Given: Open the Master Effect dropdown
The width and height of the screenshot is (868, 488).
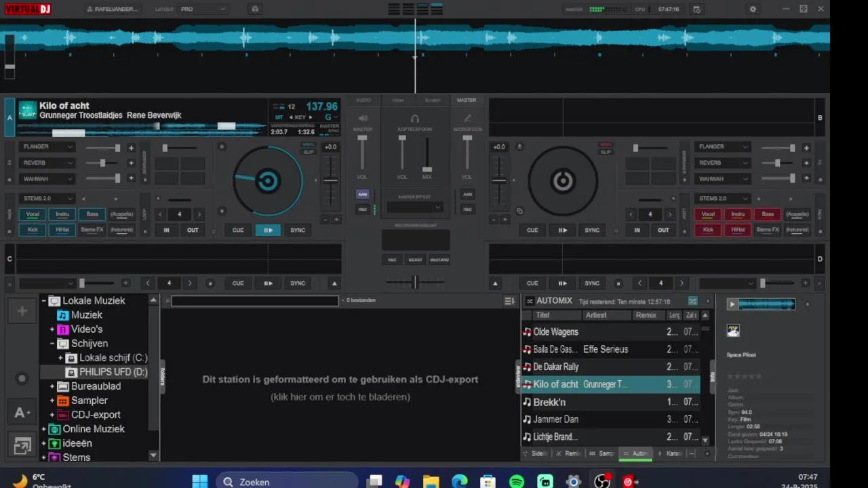Looking at the screenshot, I should (415, 207).
